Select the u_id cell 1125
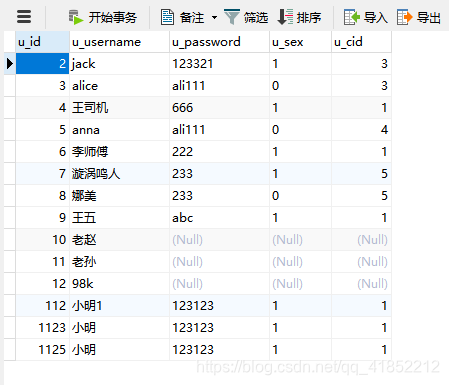This screenshot has width=449, height=385. [x=43, y=350]
